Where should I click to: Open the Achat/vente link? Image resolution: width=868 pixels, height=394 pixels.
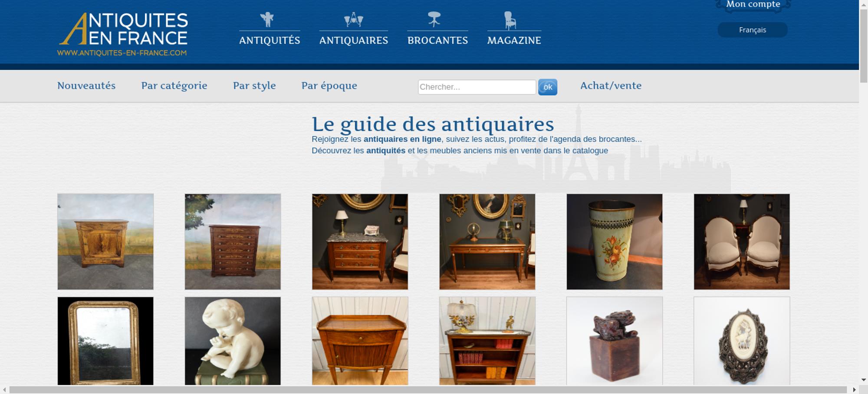[611, 85]
